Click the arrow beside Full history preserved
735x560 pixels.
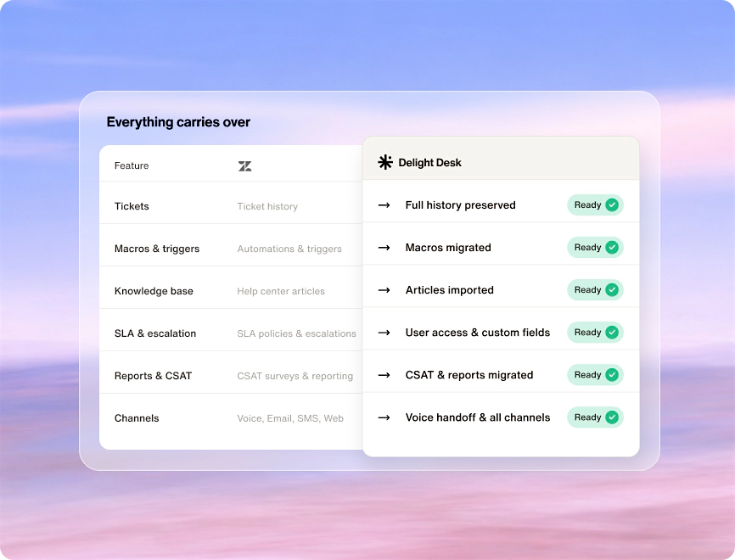pyautogui.click(x=384, y=205)
